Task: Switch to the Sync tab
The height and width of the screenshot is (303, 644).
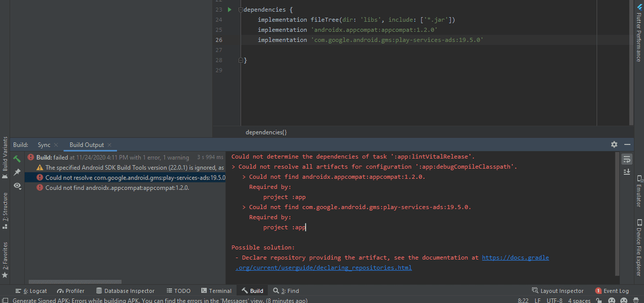Action: (x=44, y=145)
